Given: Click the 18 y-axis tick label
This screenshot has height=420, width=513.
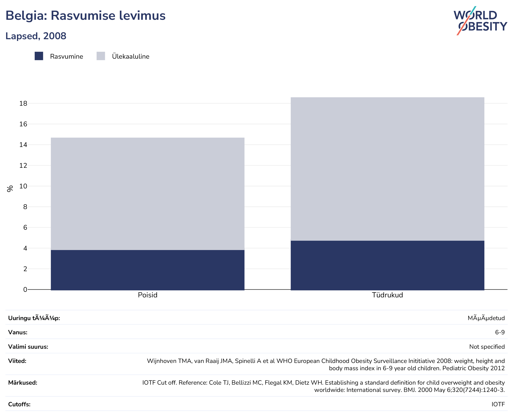Looking at the screenshot, I should 23,104.
